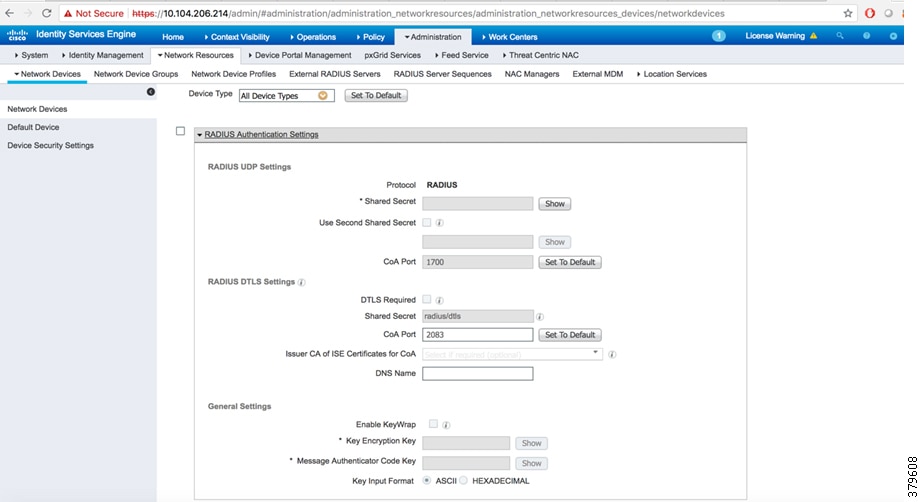920x502 pixels.
Task: Collapse the RADIUS Authentication Settings section
Action: [x=261, y=134]
